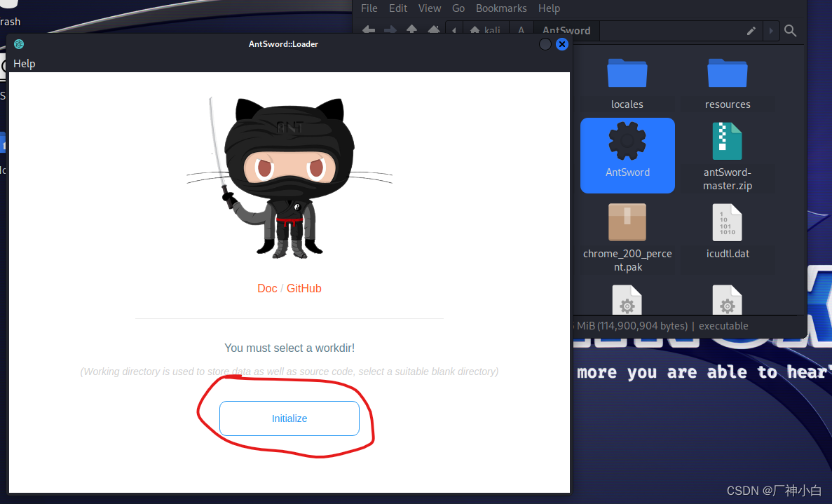
Task: Click right path-scroll arrow in the location bar
Action: click(x=771, y=31)
